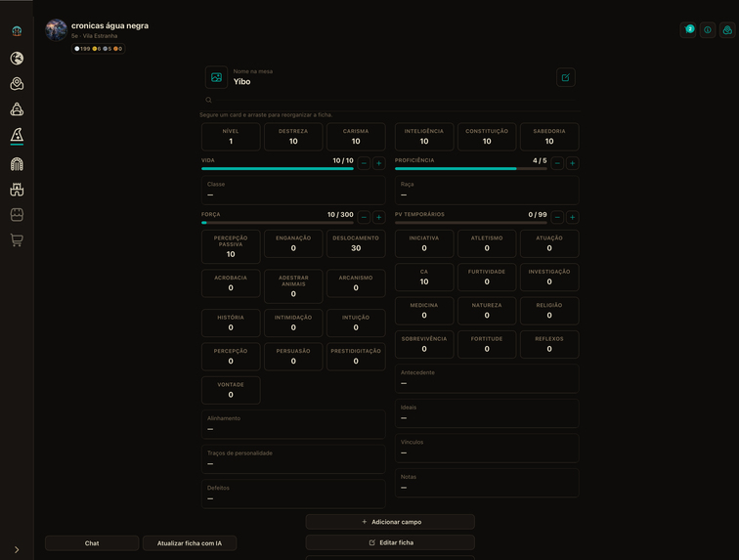Increase Vida with the plus button

(x=379, y=163)
